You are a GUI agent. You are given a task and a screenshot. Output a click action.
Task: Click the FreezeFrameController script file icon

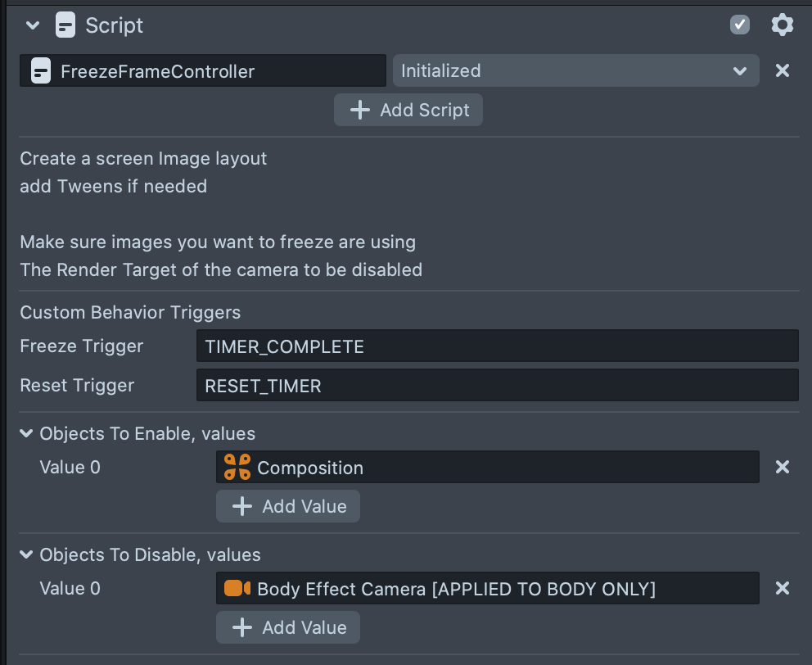40,71
